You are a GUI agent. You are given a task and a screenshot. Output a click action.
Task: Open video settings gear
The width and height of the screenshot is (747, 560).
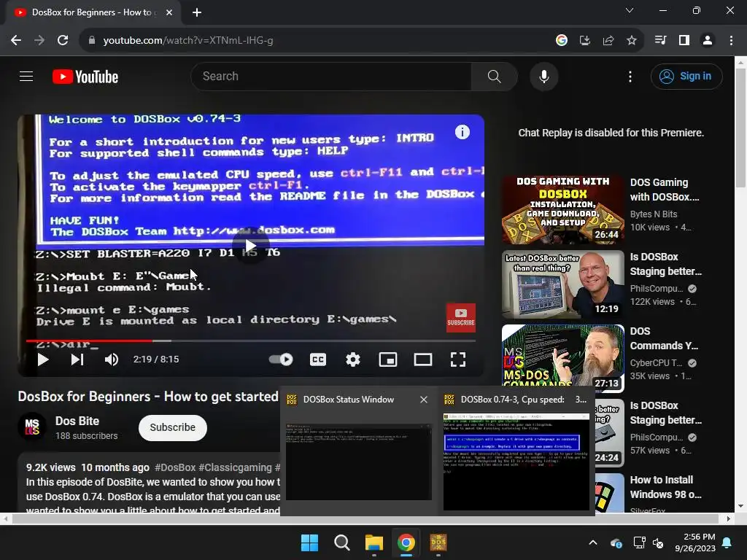pyautogui.click(x=352, y=359)
